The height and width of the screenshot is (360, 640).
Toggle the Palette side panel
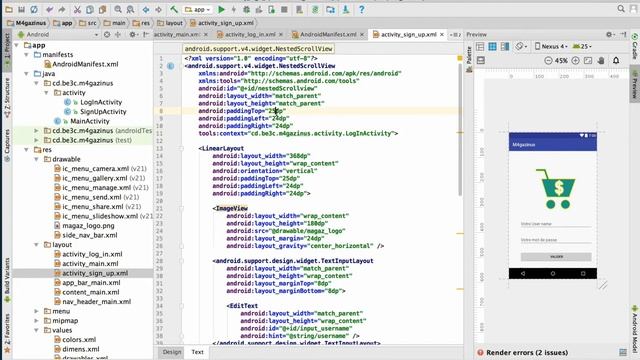(469, 59)
